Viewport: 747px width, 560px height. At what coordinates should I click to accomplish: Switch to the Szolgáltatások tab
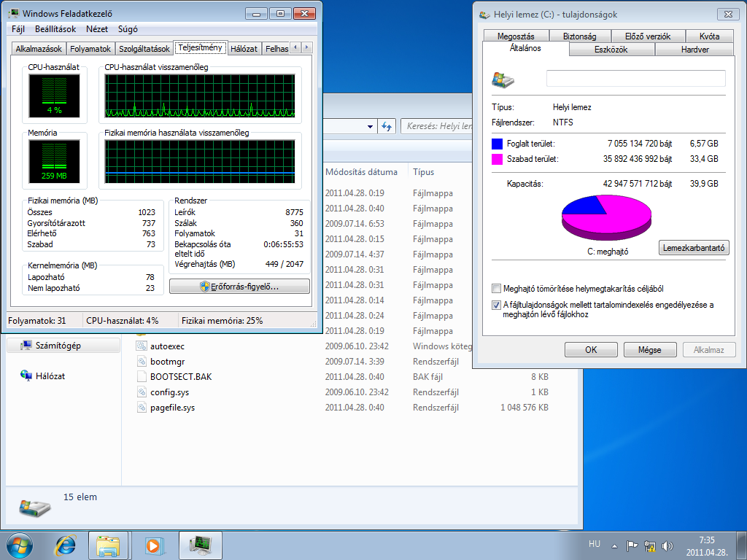point(144,49)
